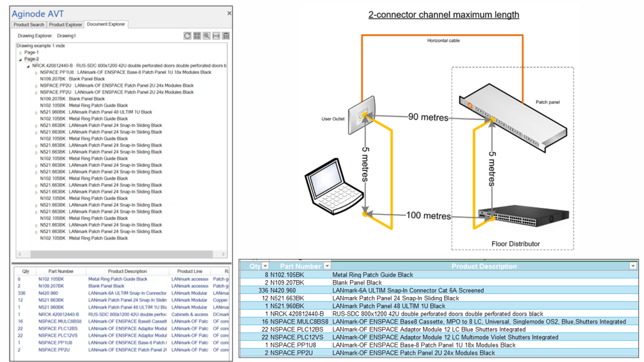Viewport: 644px width, 362px height.
Task: Select the patch panel device shape
Action: 512,117
